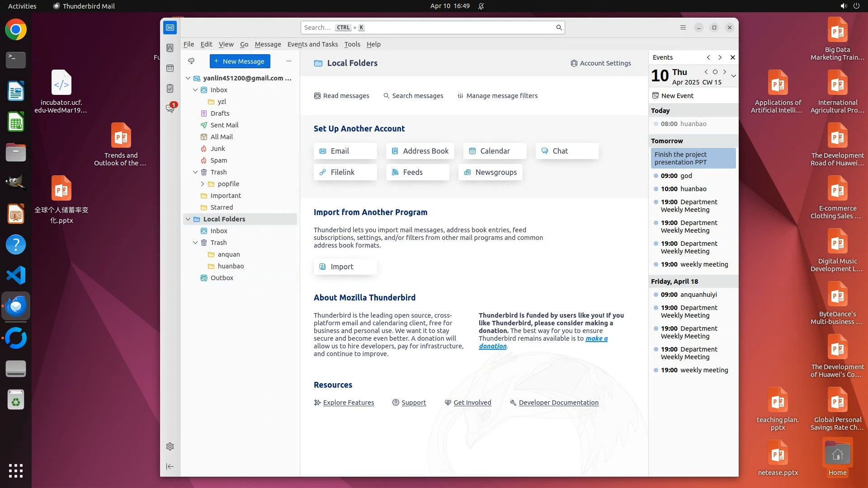Collapse the Local Folders Trash folder
868x488 pixels.
point(195,243)
